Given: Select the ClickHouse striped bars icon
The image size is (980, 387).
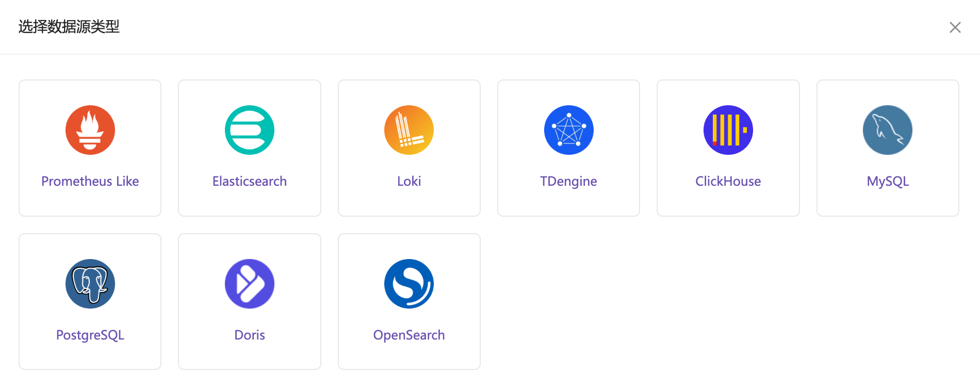Looking at the screenshot, I should click(x=728, y=130).
